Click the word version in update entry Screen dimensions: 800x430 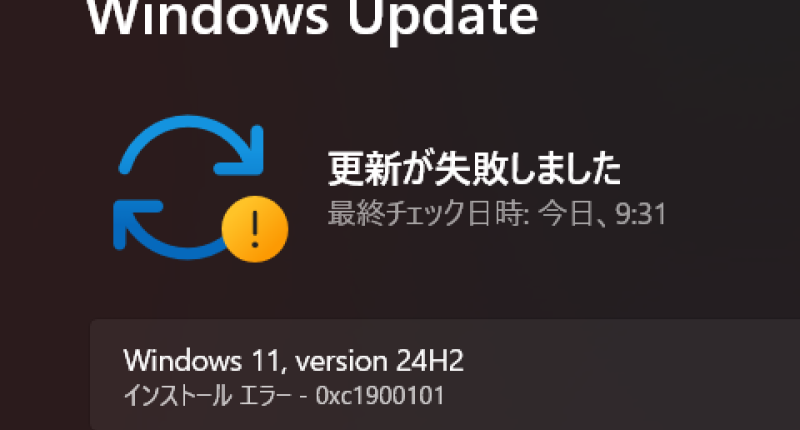coord(341,362)
